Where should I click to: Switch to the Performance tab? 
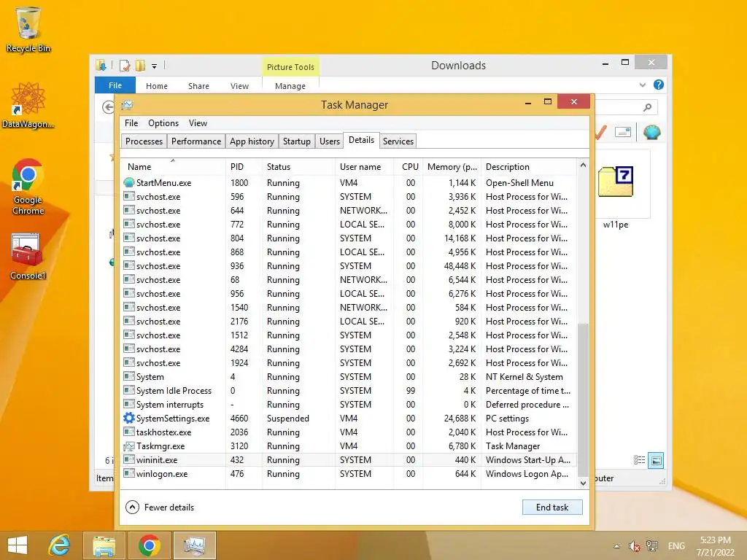(196, 141)
